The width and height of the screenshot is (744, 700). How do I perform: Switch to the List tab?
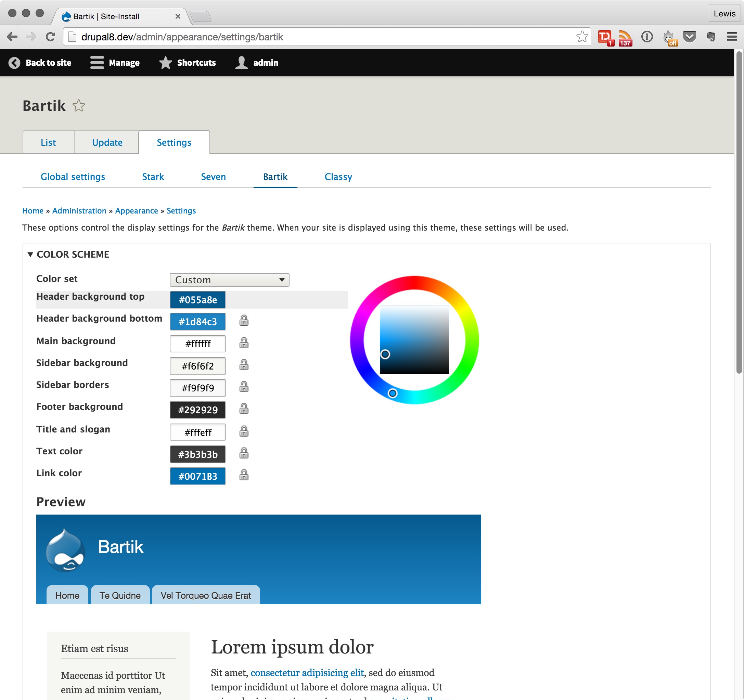coord(48,143)
